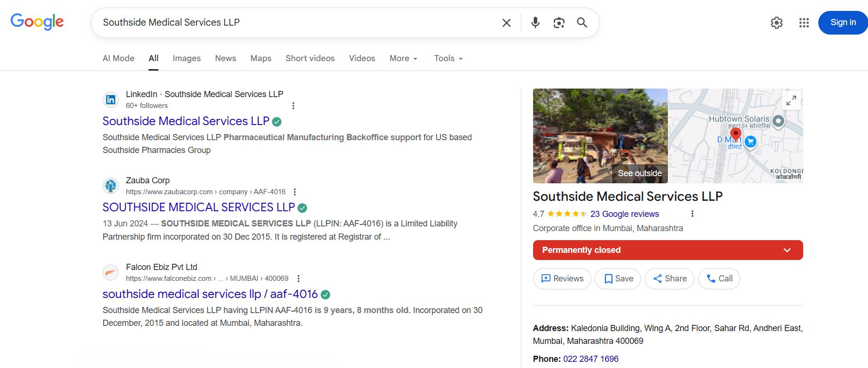Expand the map to full view
The height and width of the screenshot is (368, 868).
click(791, 100)
